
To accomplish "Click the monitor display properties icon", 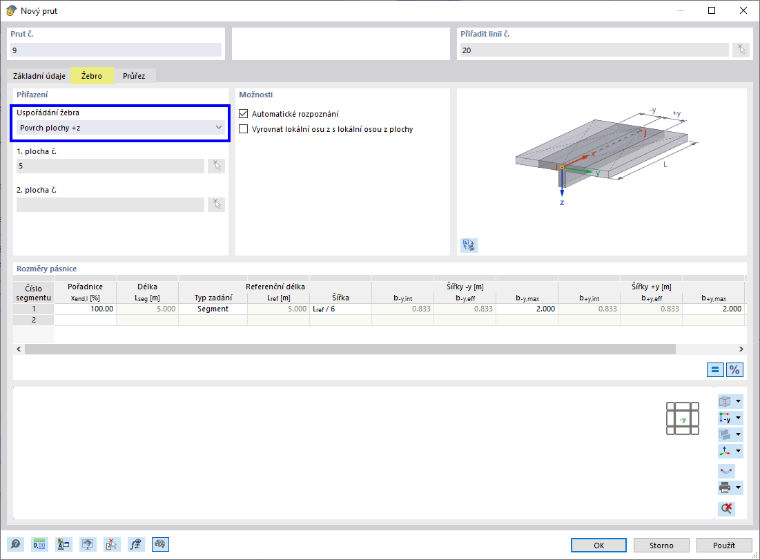I will (88, 544).
